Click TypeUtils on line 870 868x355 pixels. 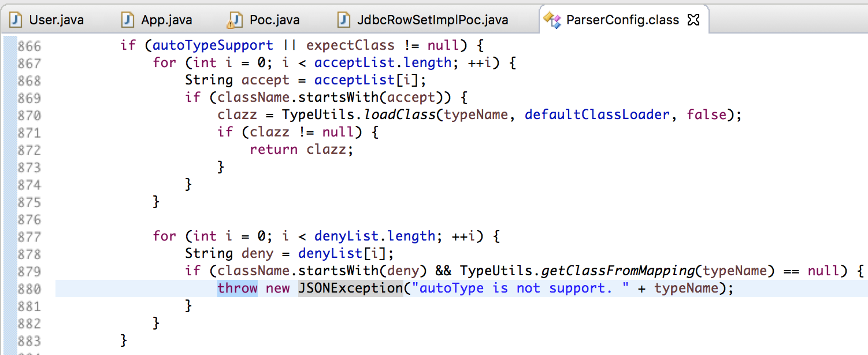[318, 114]
